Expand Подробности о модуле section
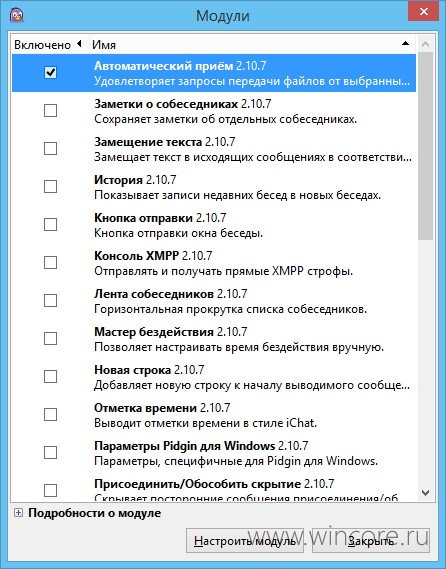 [18, 513]
